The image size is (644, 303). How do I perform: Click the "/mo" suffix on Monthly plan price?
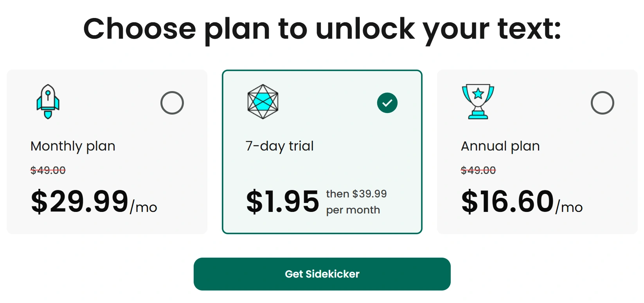click(x=144, y=207)
